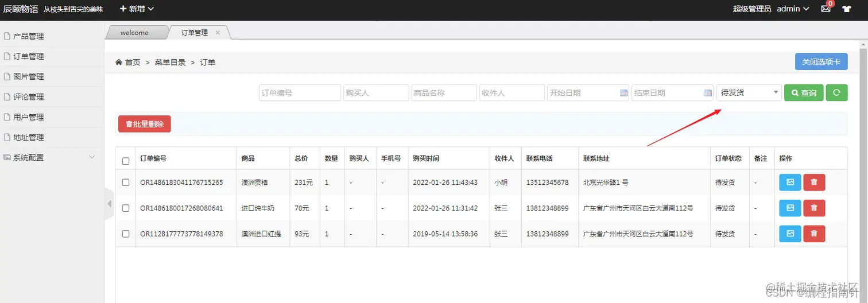The width and height of the screenshot is (868, 303).
Task: Check the box for order OR1128177773778149378
Action: (126, 234)
